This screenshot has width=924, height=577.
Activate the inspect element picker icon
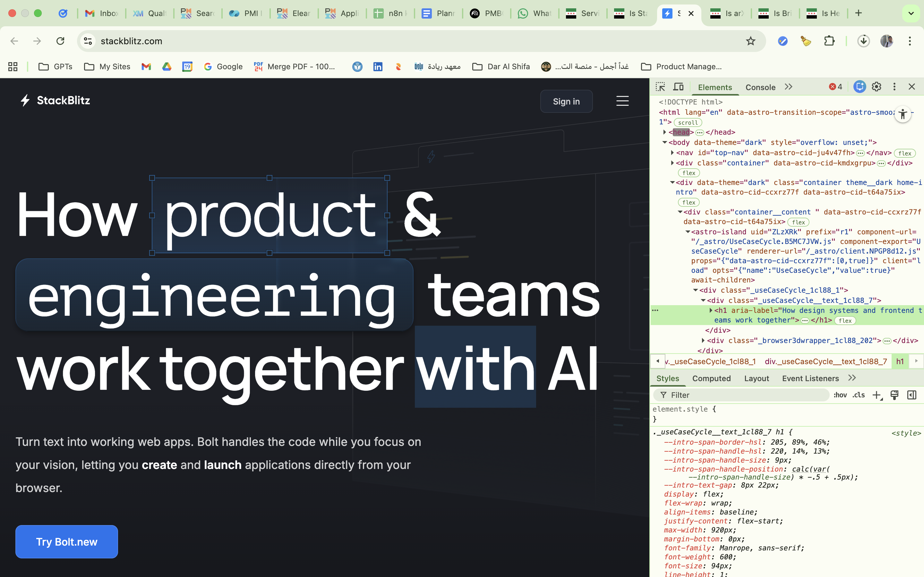pos(660,87)
